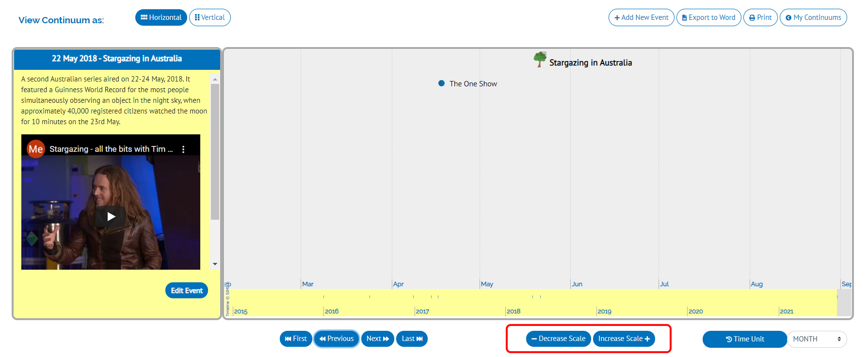
Task: Click the tree icon for Stargazing in Australia
Action: (539, 60)
